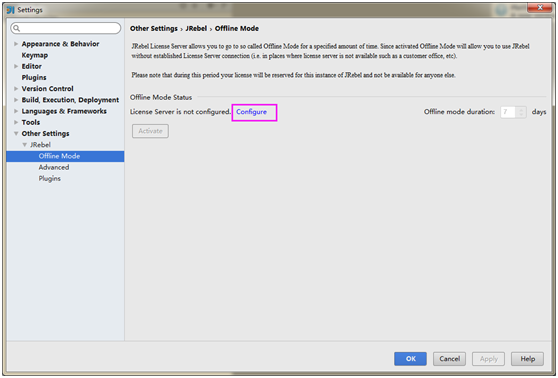Expand the Version Control arrow
The image size is (558, 378).
(x=16, y=89)
